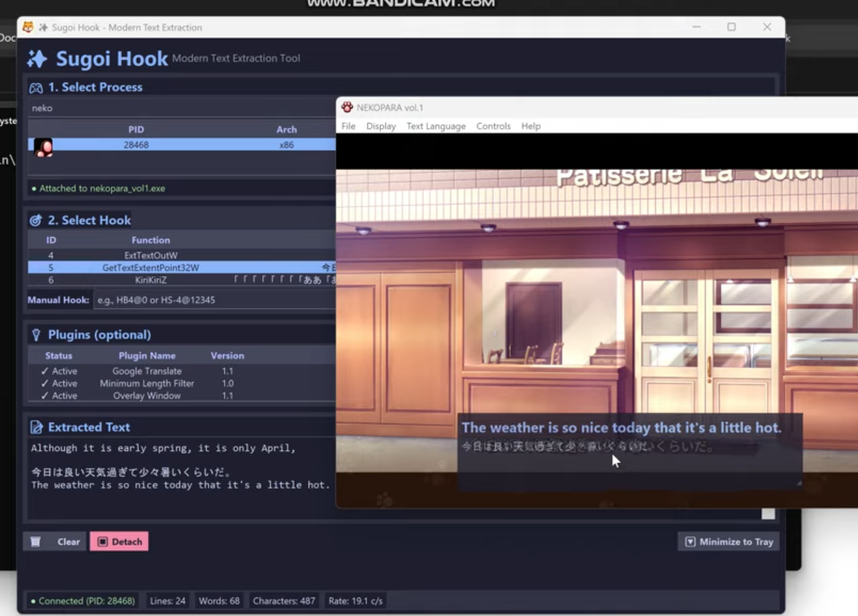Click the Lines: 24 status entry
This screenshot has width=858, height=616.
[x=168, y=601]
